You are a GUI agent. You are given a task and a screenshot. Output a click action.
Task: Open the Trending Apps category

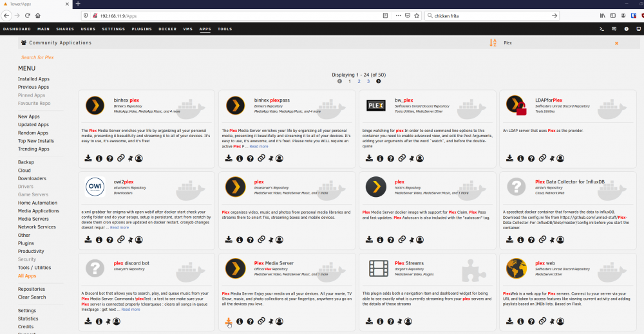[x=33, y=149]
